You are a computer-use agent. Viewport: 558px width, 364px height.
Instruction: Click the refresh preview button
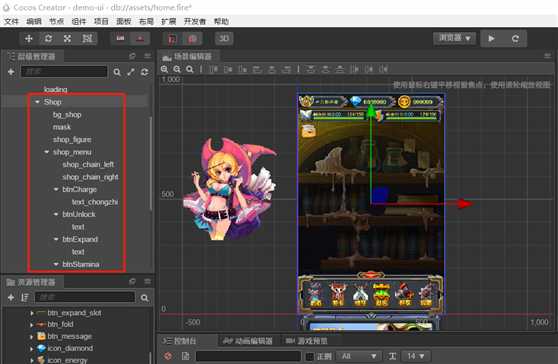[515, 38]
